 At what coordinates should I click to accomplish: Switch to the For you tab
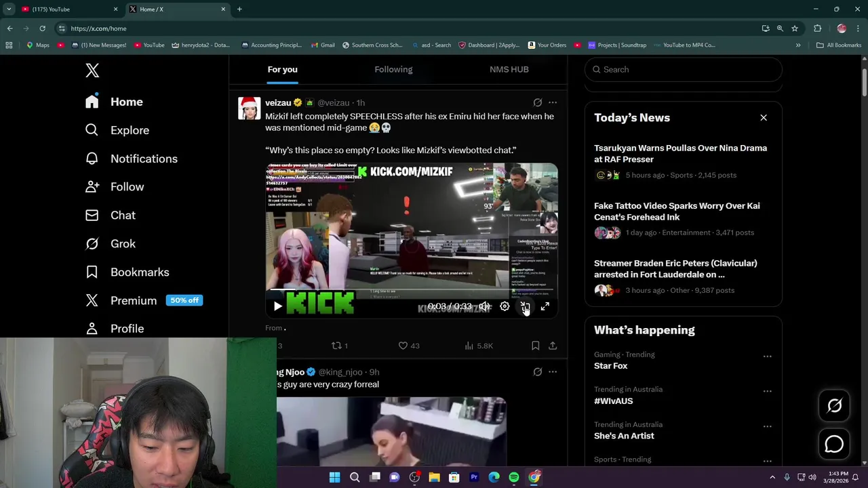point(282,69)
